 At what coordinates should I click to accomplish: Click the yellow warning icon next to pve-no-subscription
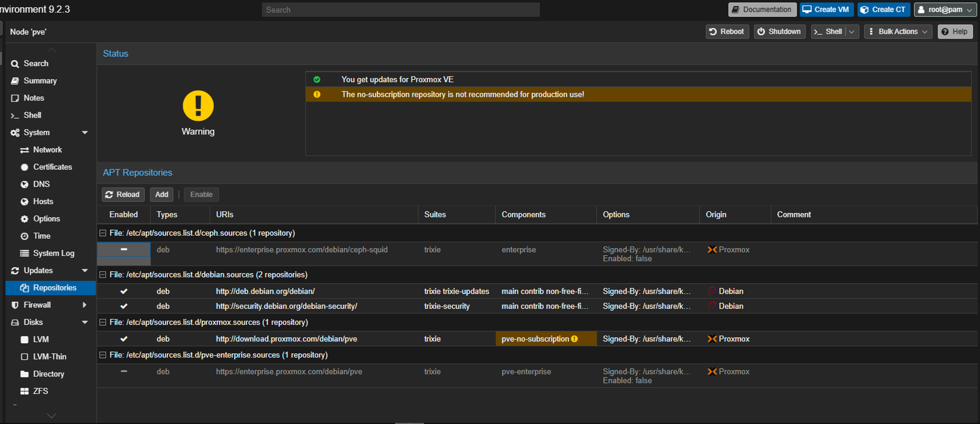pyautogui.click(x=574, y=339)
